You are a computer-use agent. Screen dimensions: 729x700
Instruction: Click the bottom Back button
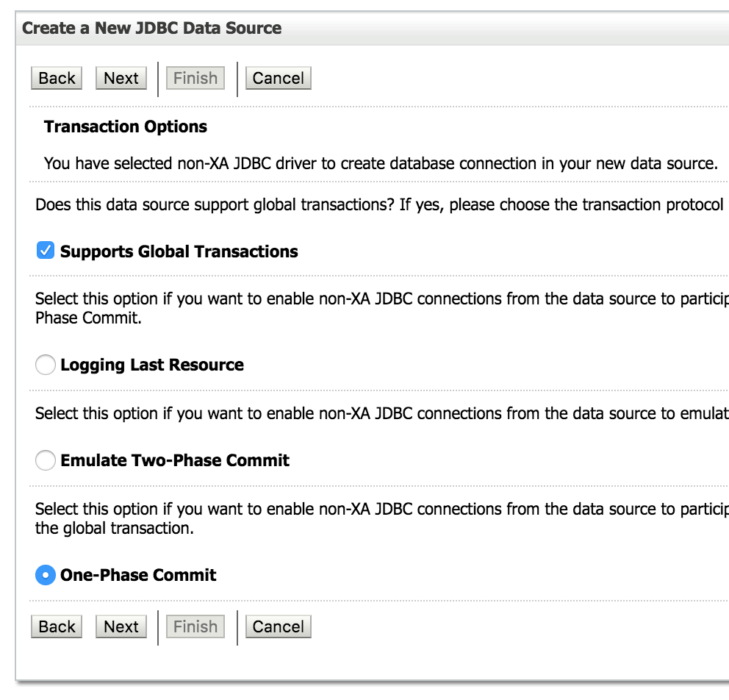(56, 626)
